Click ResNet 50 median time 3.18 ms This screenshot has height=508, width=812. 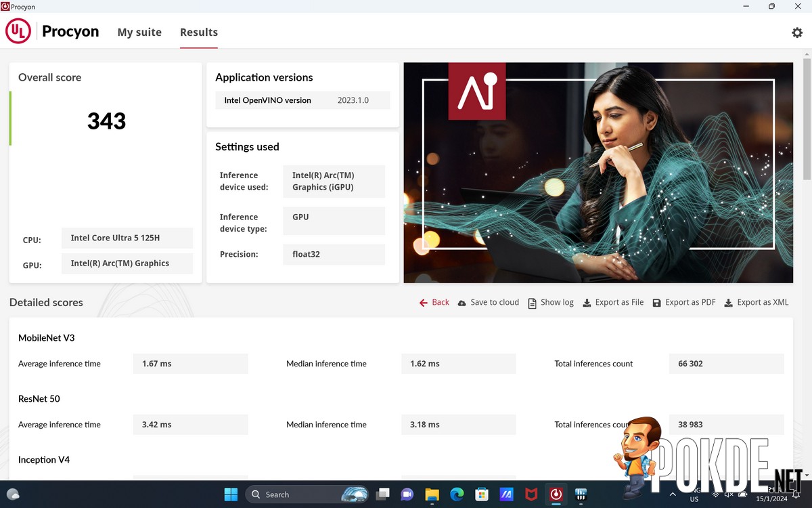coord(459,425)
